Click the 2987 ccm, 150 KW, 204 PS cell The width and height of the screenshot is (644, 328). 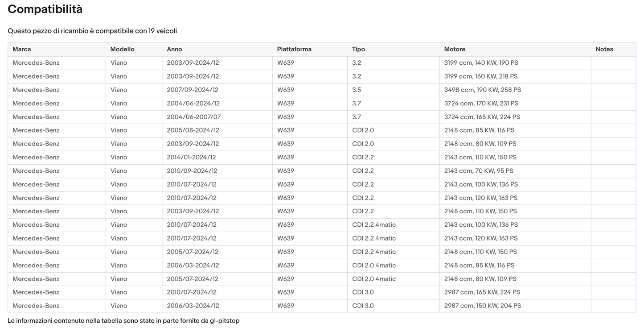point(483,306)
